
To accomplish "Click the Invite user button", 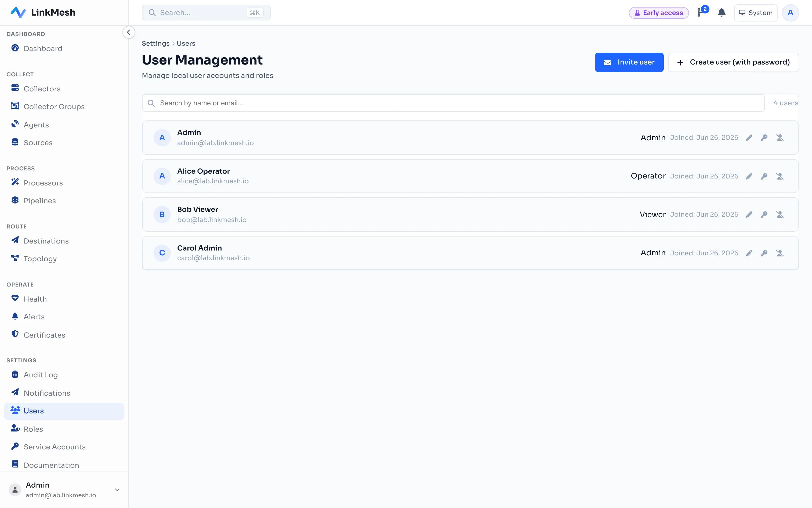I will pos(629,62).
